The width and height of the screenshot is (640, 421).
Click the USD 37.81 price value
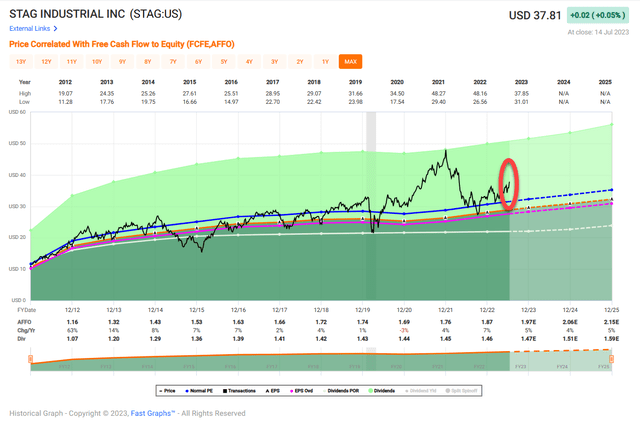click(x=535, y=16)
